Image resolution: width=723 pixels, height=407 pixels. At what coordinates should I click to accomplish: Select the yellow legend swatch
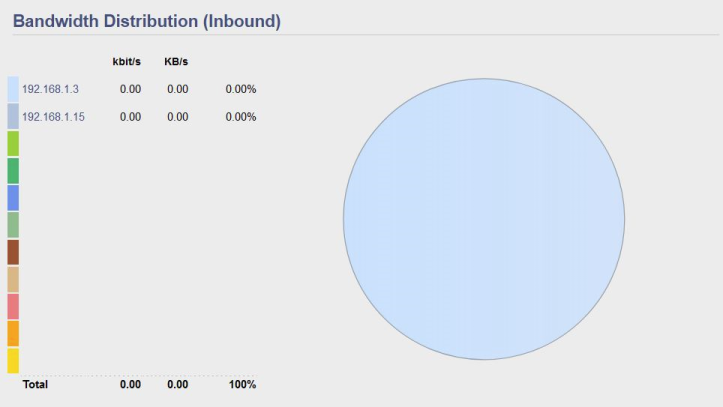(x=13, y=361)
